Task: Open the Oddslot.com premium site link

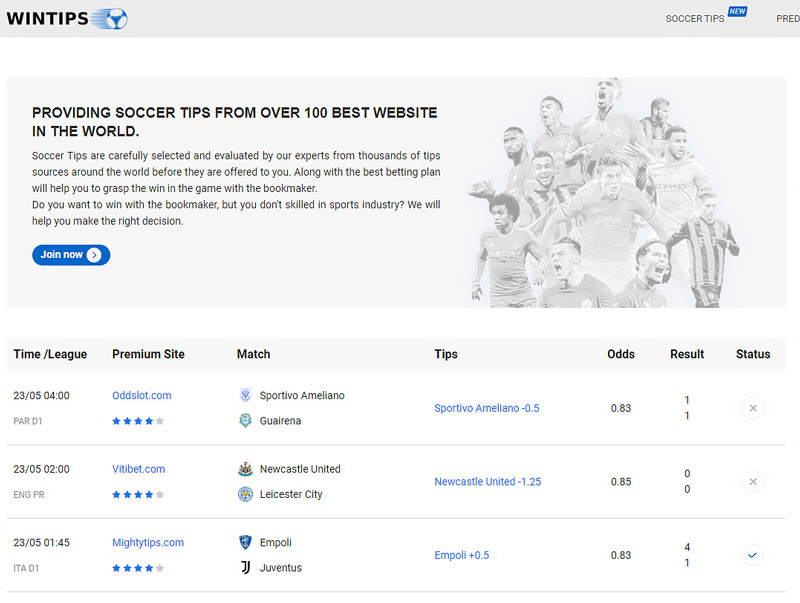Action: [142, 395]
